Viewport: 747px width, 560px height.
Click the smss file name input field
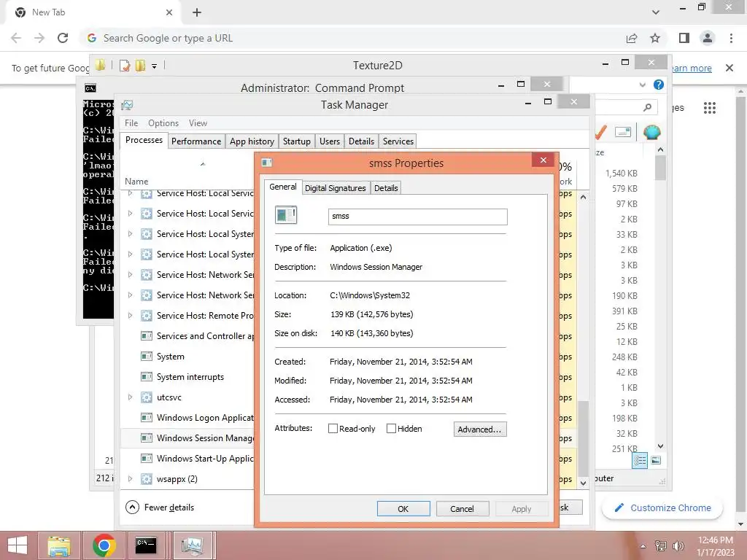point(418,217)
